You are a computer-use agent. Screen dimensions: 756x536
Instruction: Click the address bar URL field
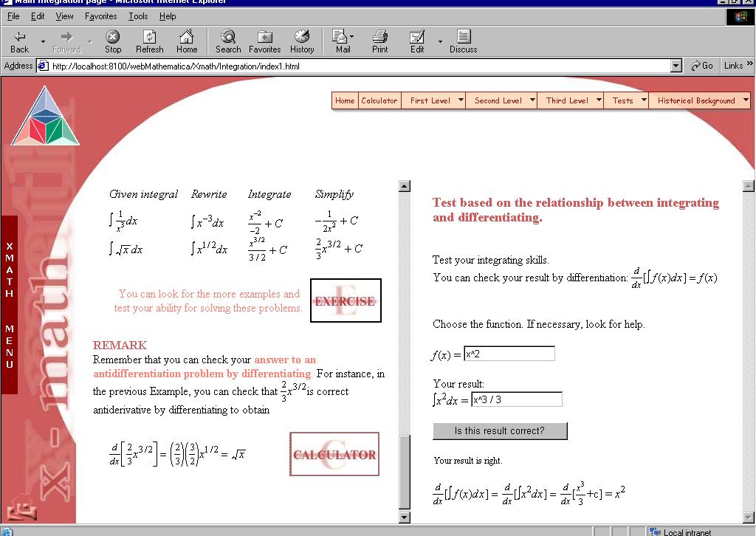coord(360,66)
